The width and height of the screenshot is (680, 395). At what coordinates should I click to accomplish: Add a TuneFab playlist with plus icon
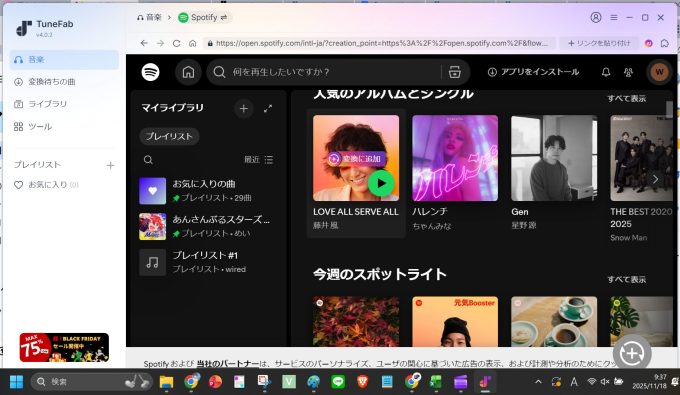tap(110, 165)
